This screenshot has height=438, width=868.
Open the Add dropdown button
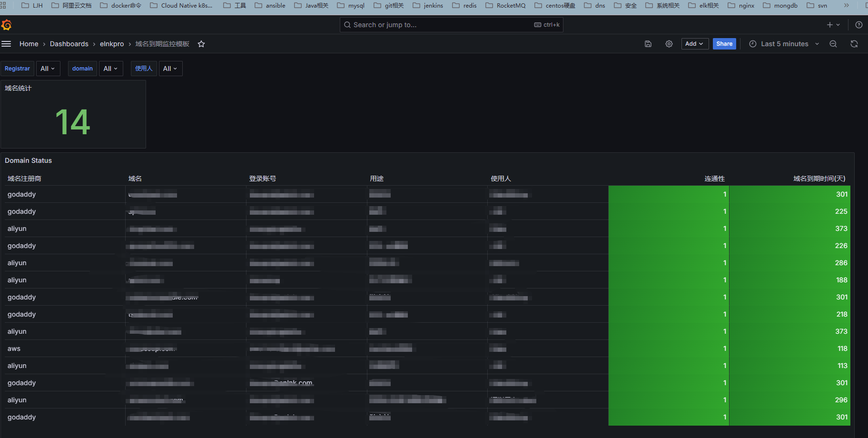(695, 44)
